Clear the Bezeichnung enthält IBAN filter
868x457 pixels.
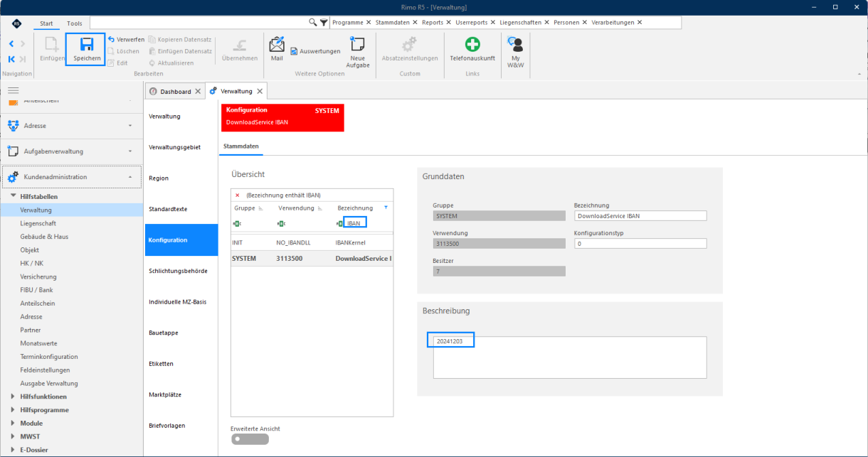[238, 195]
